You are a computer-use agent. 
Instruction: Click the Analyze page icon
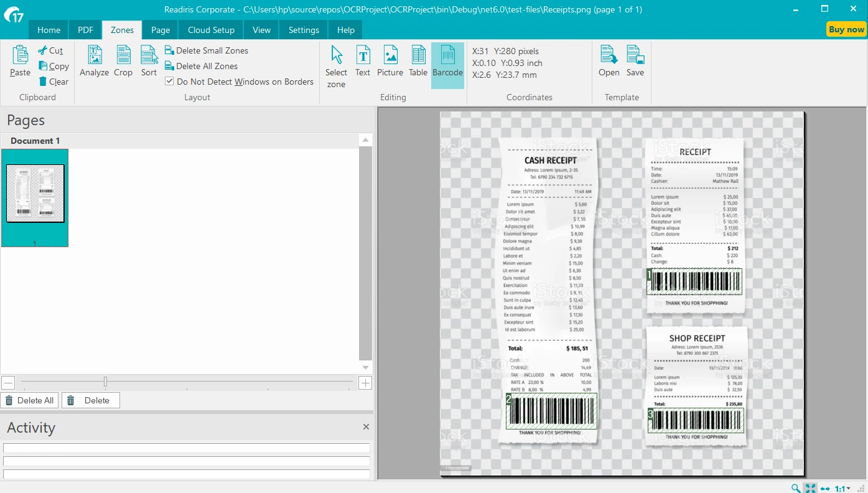pyautogui.click(x=94, y=62)
